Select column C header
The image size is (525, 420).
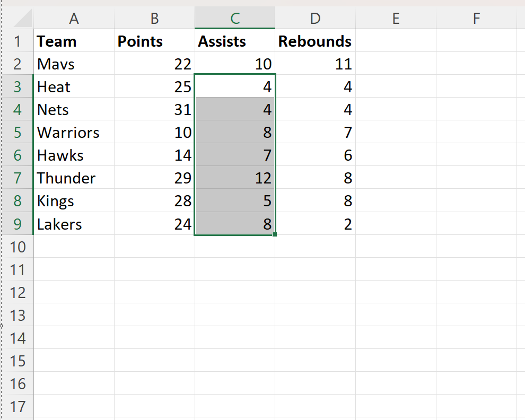[x=235, y=18]
